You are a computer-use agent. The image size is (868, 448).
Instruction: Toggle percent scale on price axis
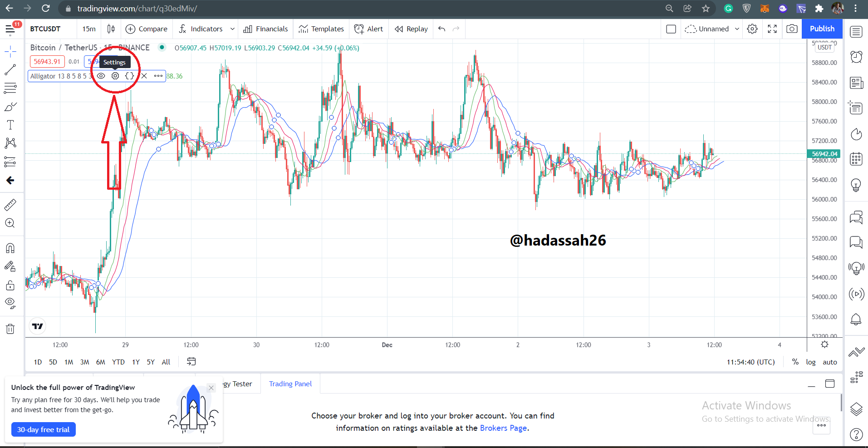pos(795,362)
